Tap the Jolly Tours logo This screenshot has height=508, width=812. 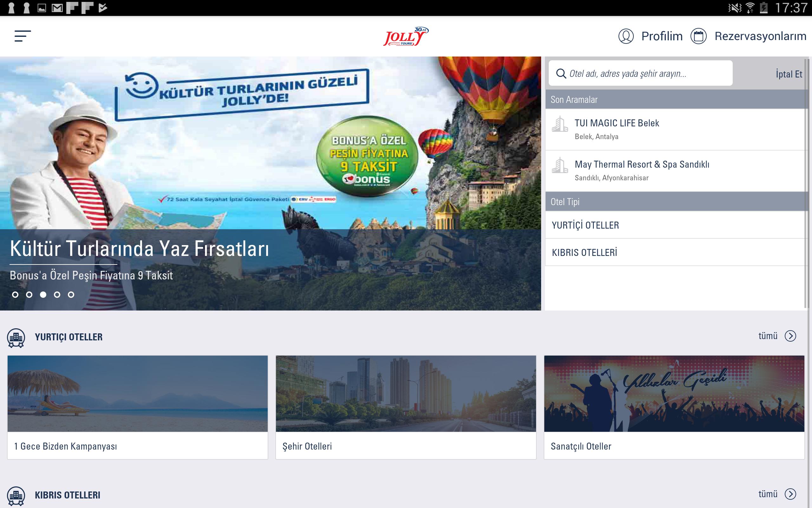(406, 36)
